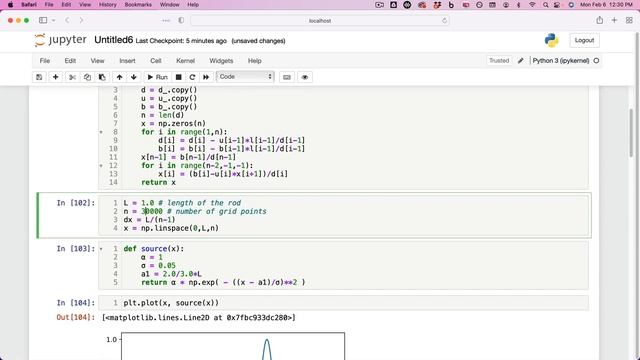This screenshot has height=360, width=640.
Task: Show Safari tab overview
Action: pos(629,20)
